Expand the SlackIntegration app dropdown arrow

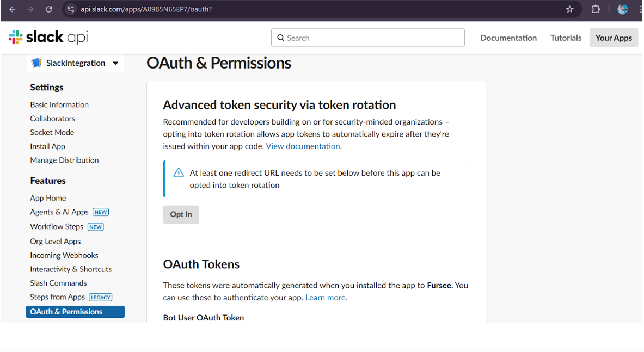[x=116, y=63]
